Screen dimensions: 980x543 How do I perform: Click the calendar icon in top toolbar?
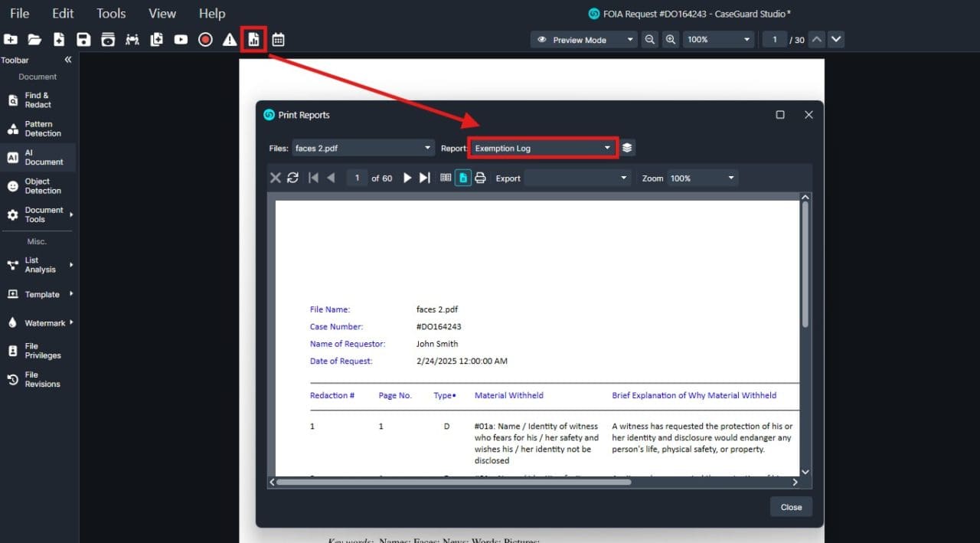(278, 40)
